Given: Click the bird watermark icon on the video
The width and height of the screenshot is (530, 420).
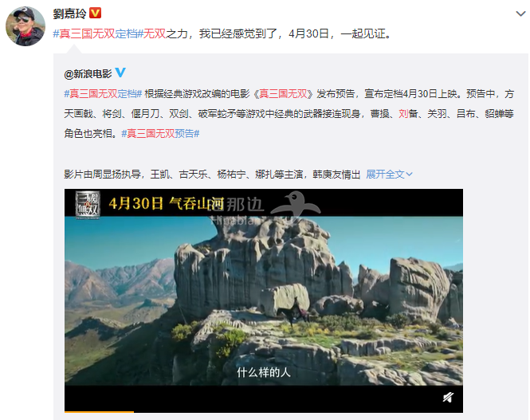Looking at the screenshot, I should (x=296, y=203).
